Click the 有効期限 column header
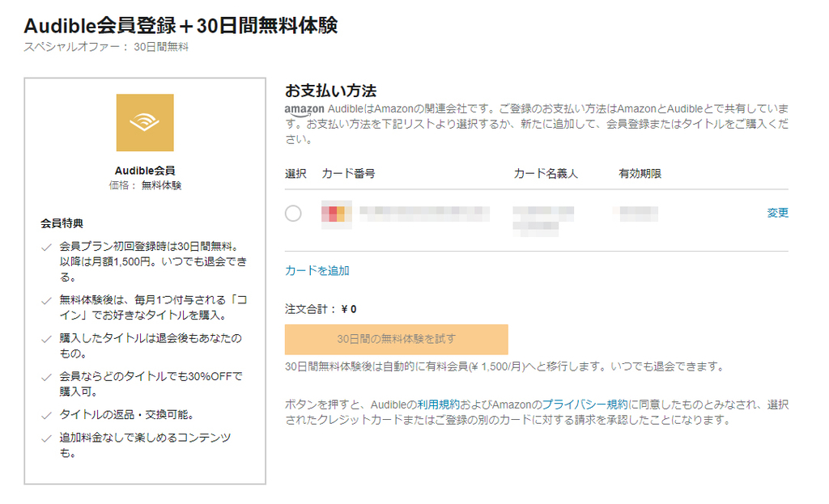The height and width of the screenshot is (504, 829). [640, 173]
